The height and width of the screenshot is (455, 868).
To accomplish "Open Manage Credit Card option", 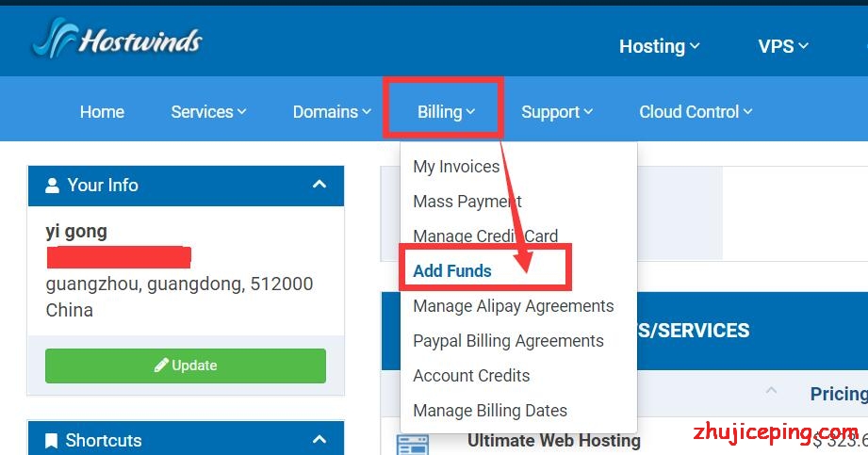I will [x=485, y=236].
